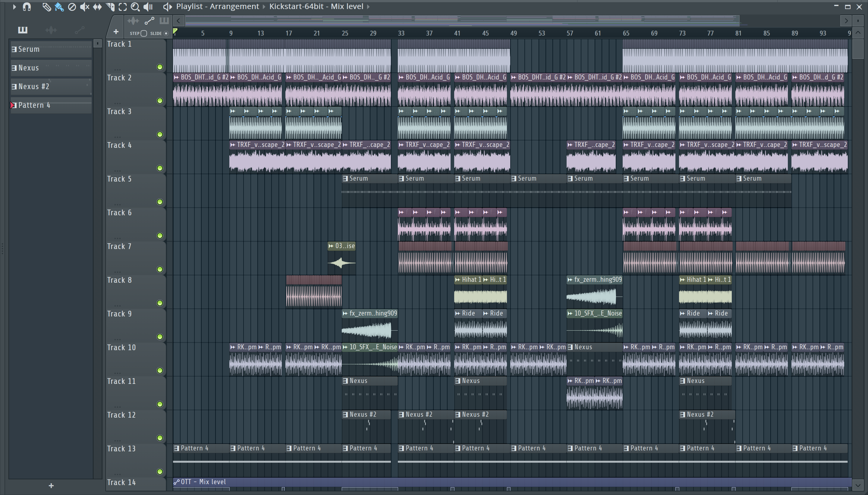The height and width of the screenshot is (495, 868).
Task: Select first Ride clip at bar 41
Action: (468, 325)
